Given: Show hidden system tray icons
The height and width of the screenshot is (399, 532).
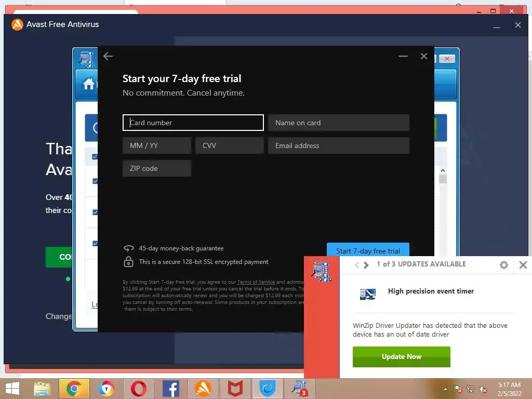Looking at the screenshot, I should tap(445, 389).
